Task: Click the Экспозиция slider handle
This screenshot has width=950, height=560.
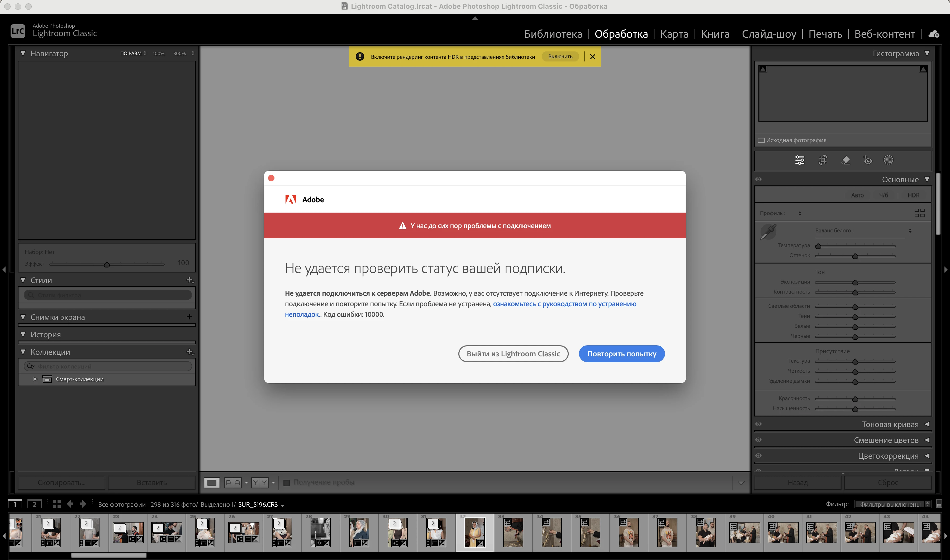Action: point(855,283)
